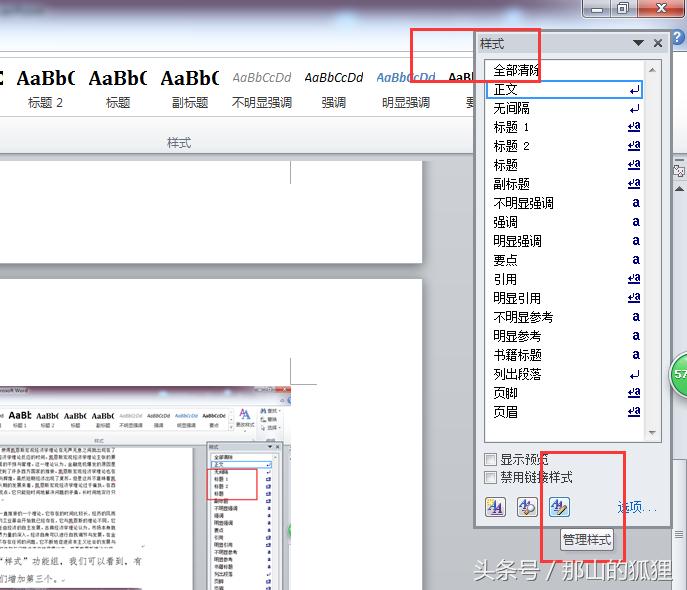This screenshot has height=590, width=687.
Task: Apply 强调 from the styles pane list
Action: [x=564, y=222]
